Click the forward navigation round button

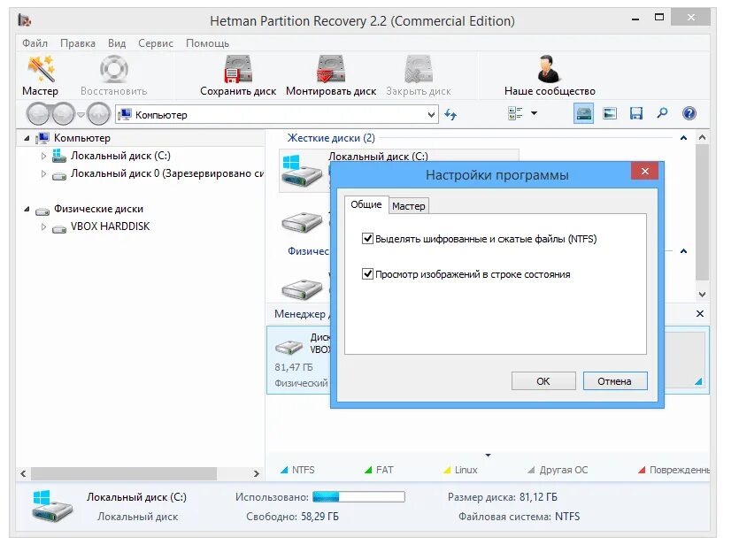[63, 114]
